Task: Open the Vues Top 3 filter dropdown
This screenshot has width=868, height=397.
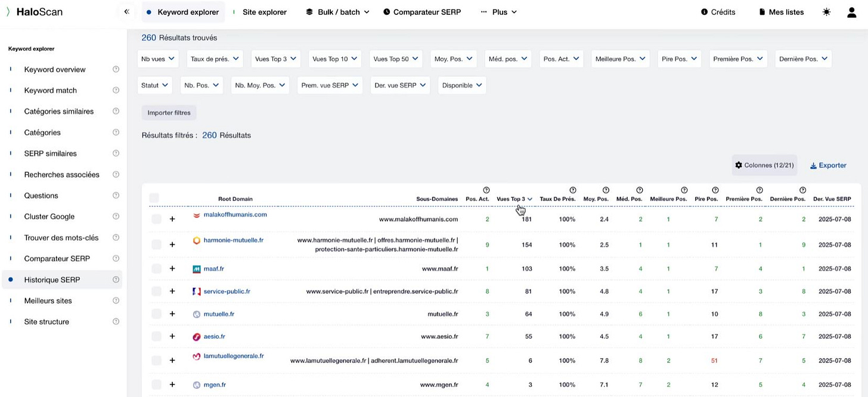Action: 275,58
